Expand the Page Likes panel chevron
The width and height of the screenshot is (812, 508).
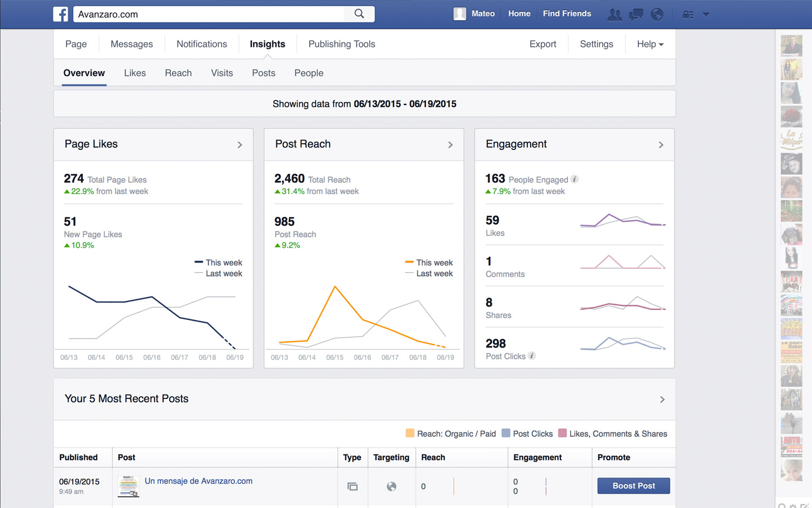[x=240, y=145]
